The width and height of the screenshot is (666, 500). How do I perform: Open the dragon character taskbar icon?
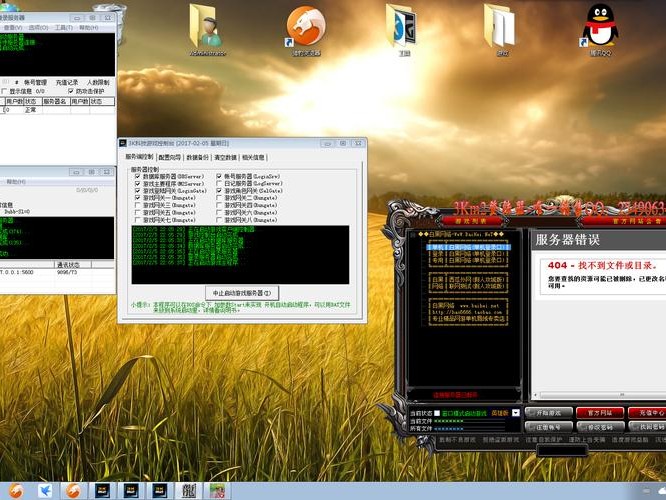pos(189,491)
